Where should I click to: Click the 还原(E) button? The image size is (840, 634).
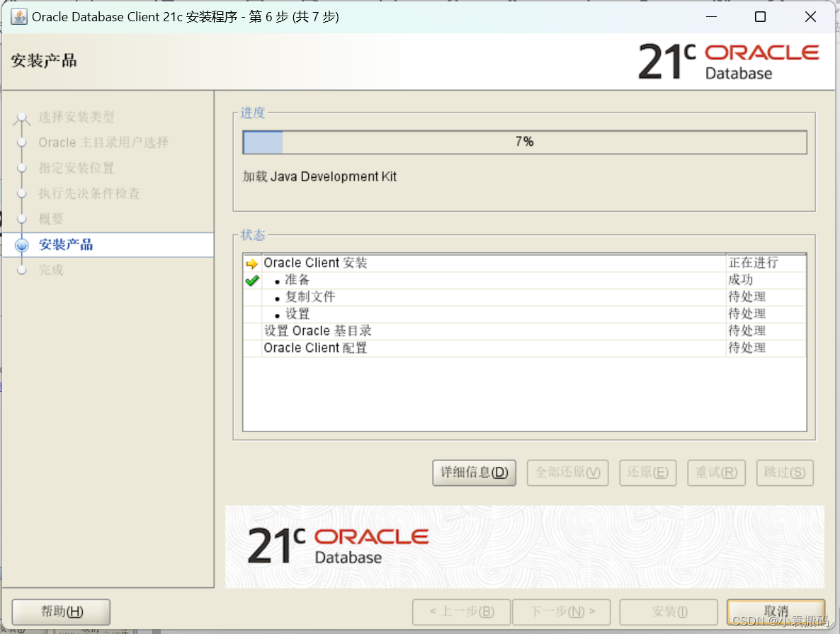(647, 472)
